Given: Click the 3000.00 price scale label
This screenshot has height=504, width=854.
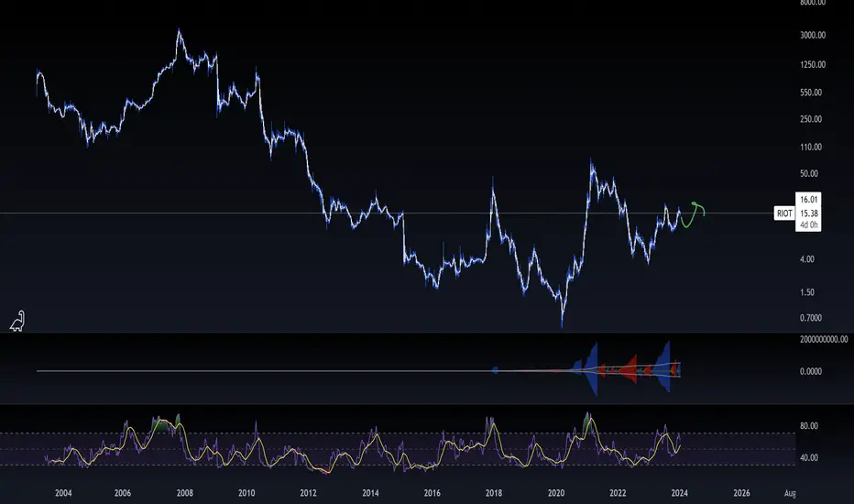Looking at the screenshot, I should tap(813, 35).
